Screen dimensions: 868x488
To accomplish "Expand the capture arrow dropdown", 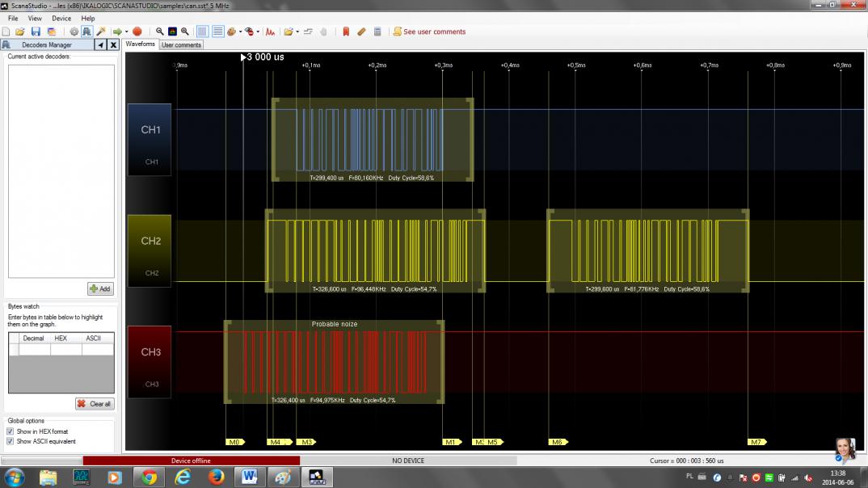I will [126, 32].
